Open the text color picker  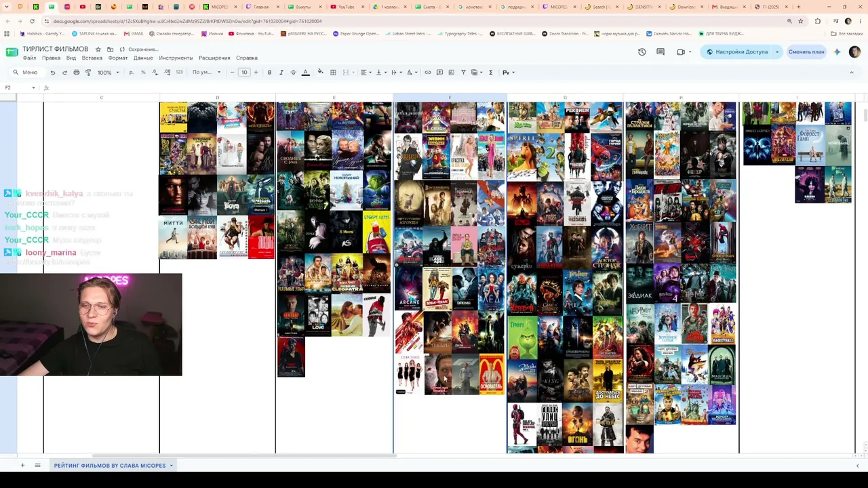pyautogui.click(x=305, y=73)
